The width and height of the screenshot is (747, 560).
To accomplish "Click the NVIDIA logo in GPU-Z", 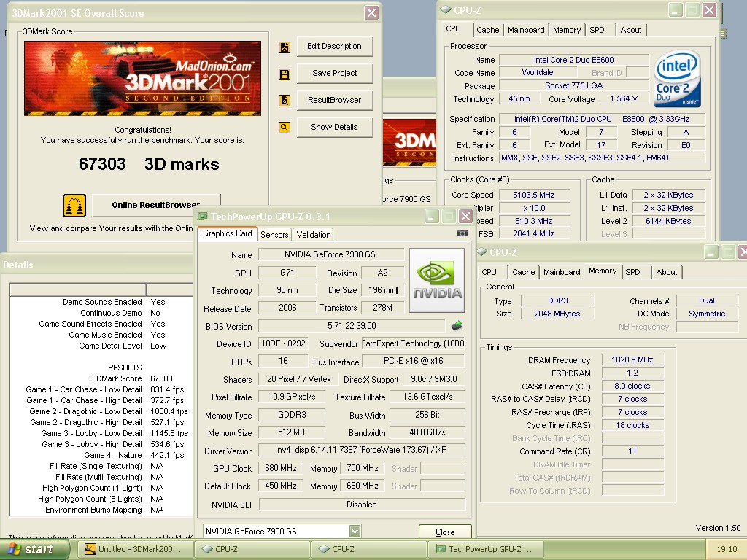I will pos(437,280).
